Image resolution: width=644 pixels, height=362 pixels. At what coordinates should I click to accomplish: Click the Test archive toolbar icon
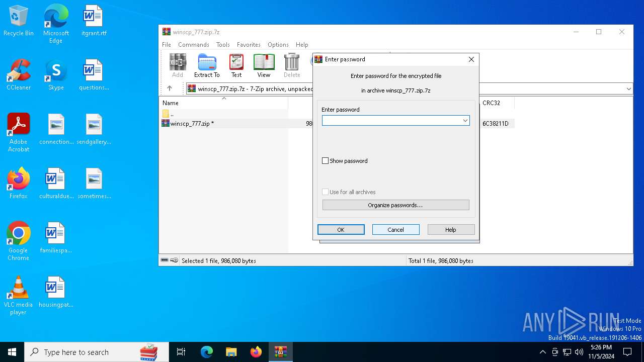(236, 66)
